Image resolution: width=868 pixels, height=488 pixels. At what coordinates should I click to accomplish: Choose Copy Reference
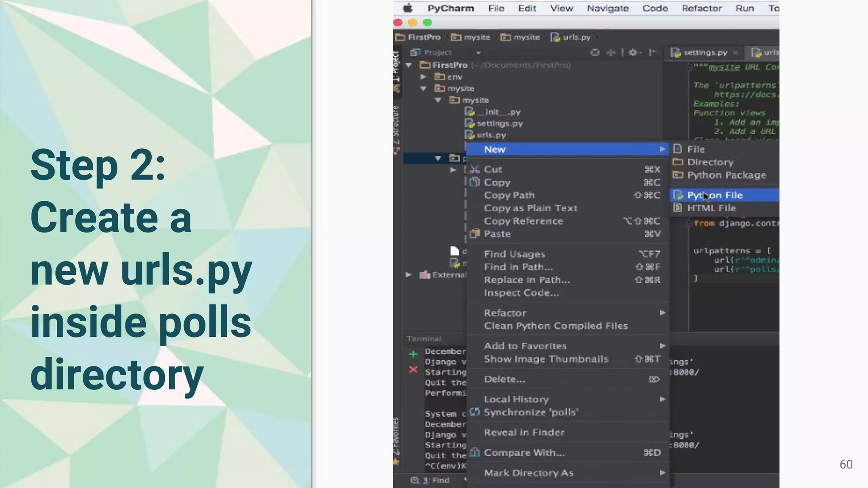pos(568,221)
